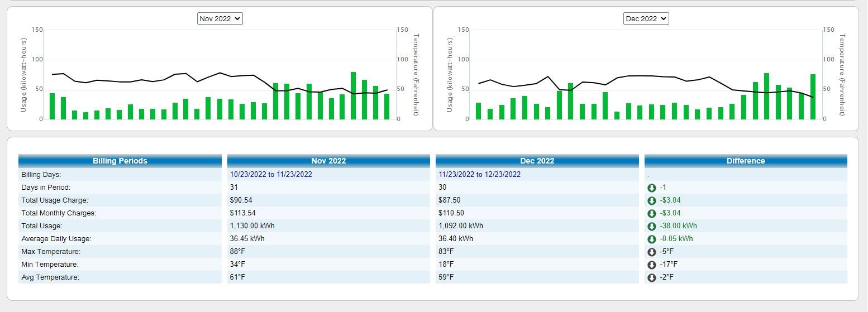
Task: Click the dark down arrow beside -5°F
Action: pyautogui.click(x=651, y=252)
